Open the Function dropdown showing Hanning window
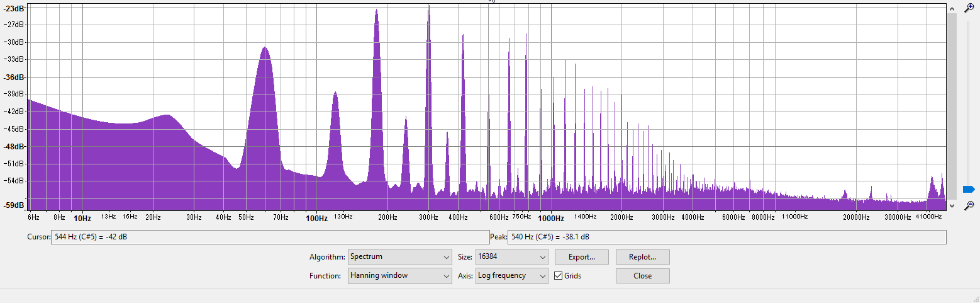Image resolution: width=980 pixels, height=303 pixels. [x=400, y=276]
